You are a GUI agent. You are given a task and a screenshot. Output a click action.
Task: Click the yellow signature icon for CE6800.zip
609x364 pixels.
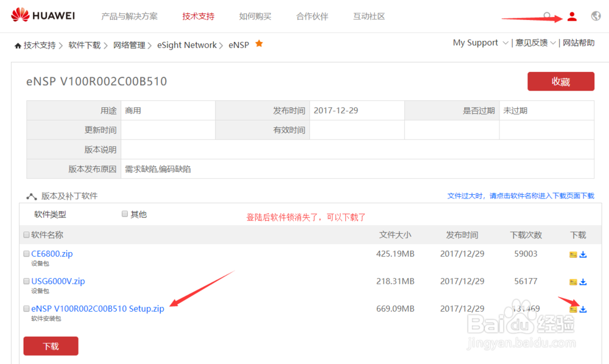573,255
